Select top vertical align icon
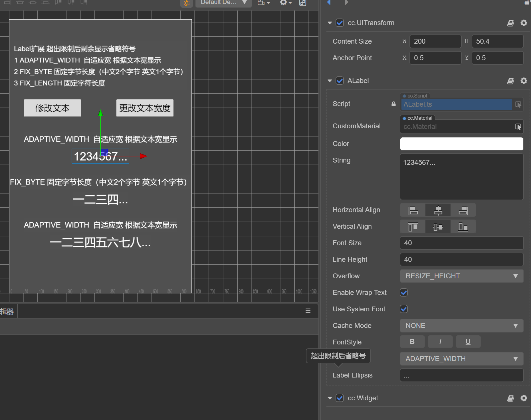This screenshot has width=531, height=420. pos(413,227)
